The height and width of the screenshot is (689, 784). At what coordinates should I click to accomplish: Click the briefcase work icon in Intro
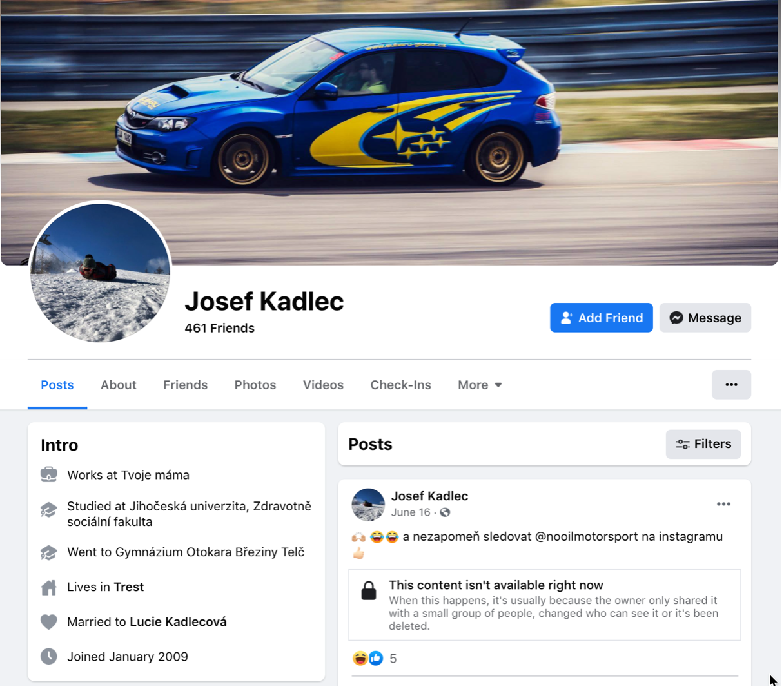coord(49,475)
